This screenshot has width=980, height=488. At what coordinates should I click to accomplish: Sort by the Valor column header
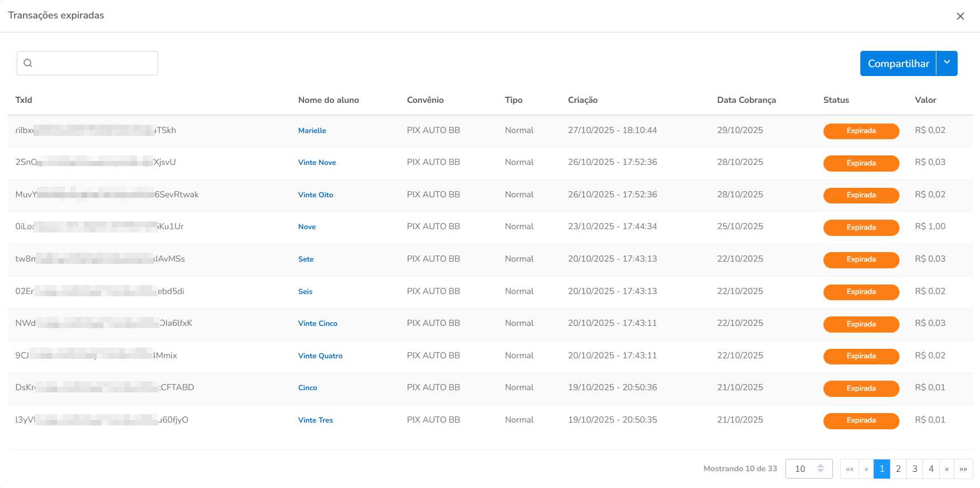(x=925, y=100)
